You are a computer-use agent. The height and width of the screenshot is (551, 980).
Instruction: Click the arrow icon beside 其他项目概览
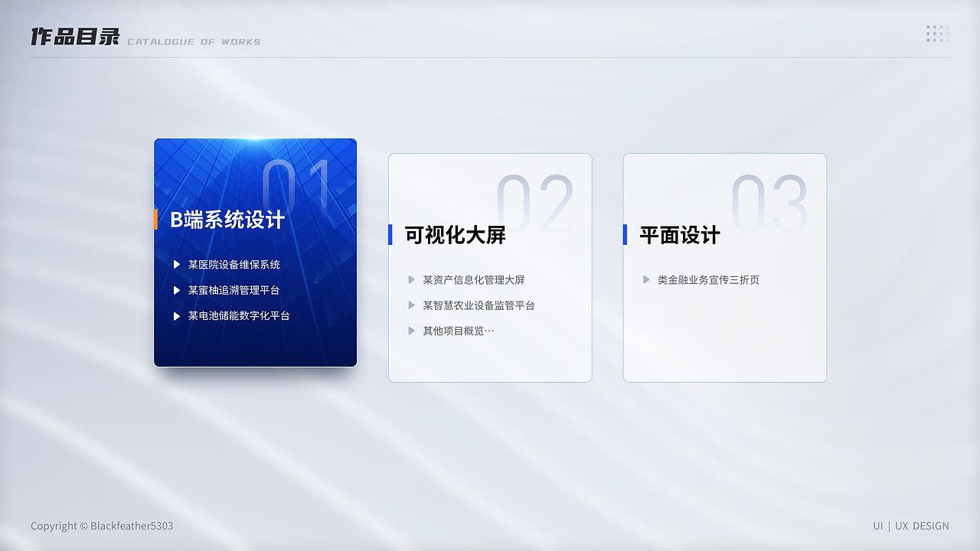coord(412,330)
